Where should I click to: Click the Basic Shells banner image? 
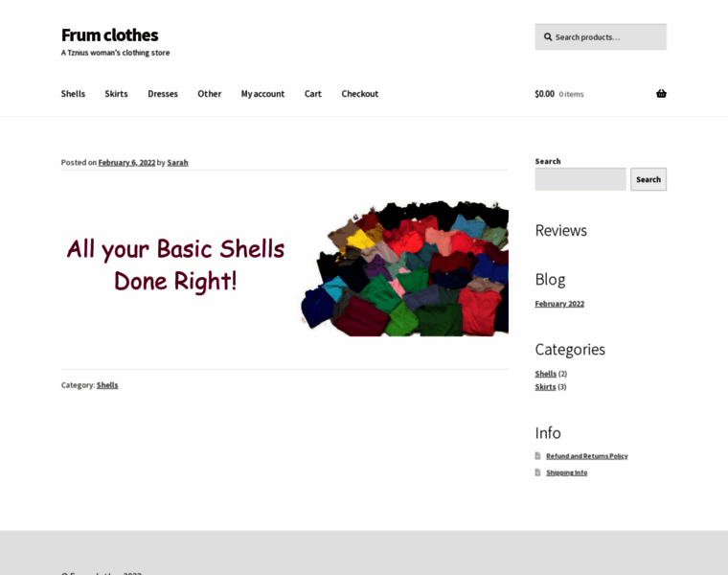click(284, 268)
